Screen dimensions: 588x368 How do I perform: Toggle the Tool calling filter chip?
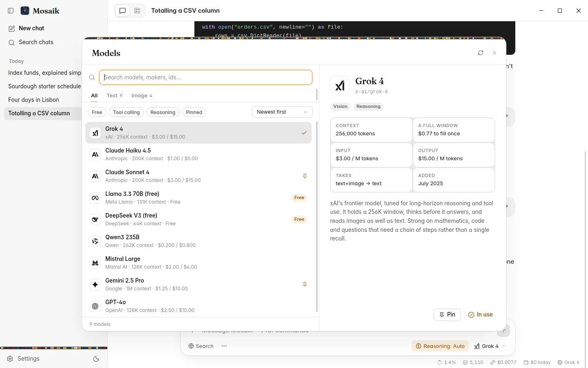[126, 112]
